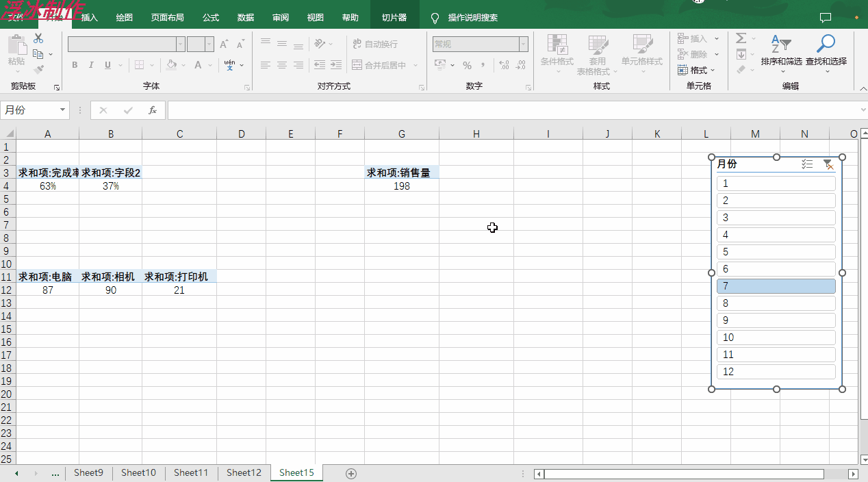Select month 9 in slicer
This screenshot has width=868, height=482.
[x=776, y=320]
